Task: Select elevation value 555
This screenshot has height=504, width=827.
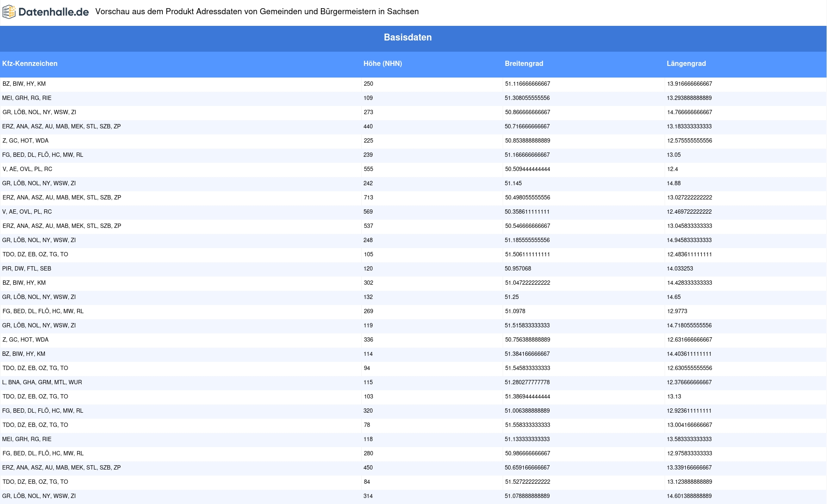Action: (368, 169)
